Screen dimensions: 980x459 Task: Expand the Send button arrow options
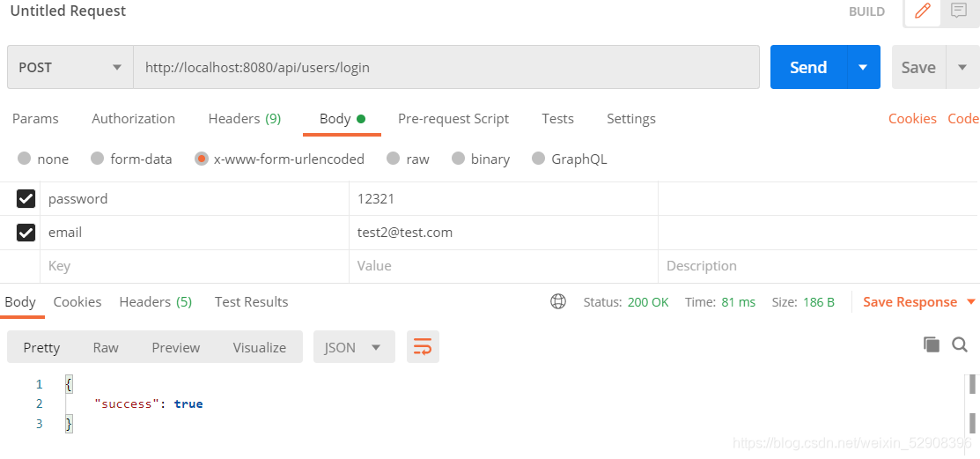click(x=863, y=67)
